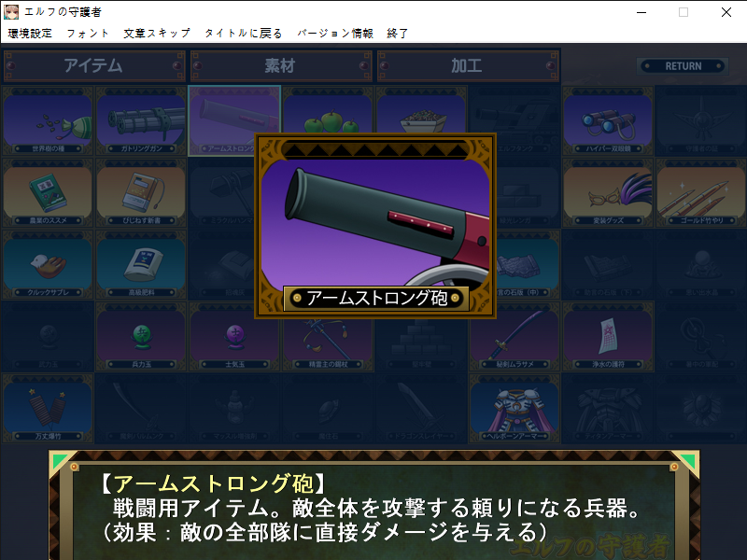The height and width of the screenshot is (560, 747).
Task: Select the 変装グッズ mask item
Action: tap(608, 193)
